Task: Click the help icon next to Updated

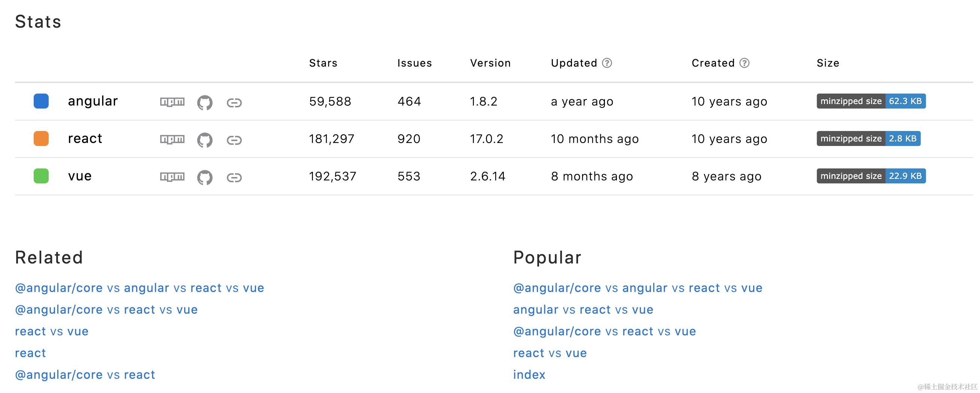Action: [x=607, y=63]
